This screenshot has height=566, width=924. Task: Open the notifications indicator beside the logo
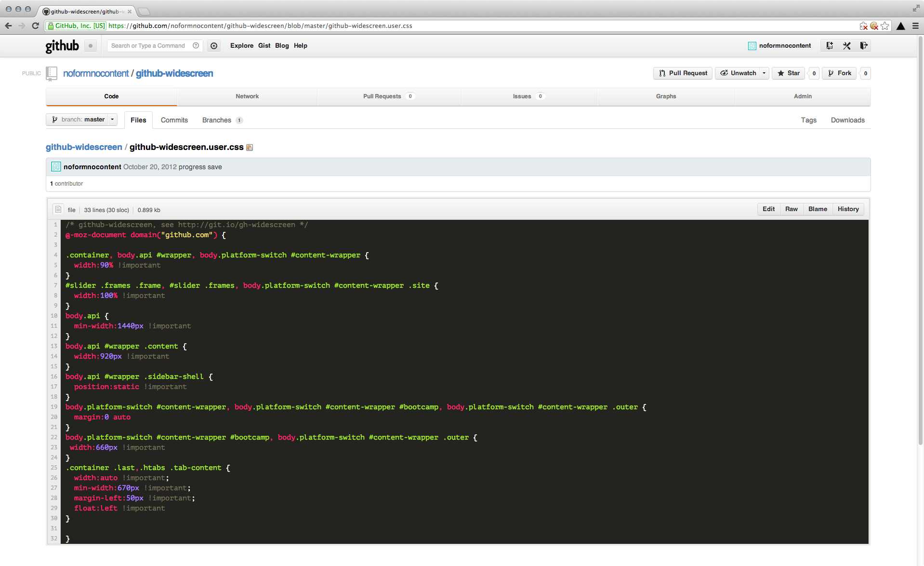tap(90, 46)
